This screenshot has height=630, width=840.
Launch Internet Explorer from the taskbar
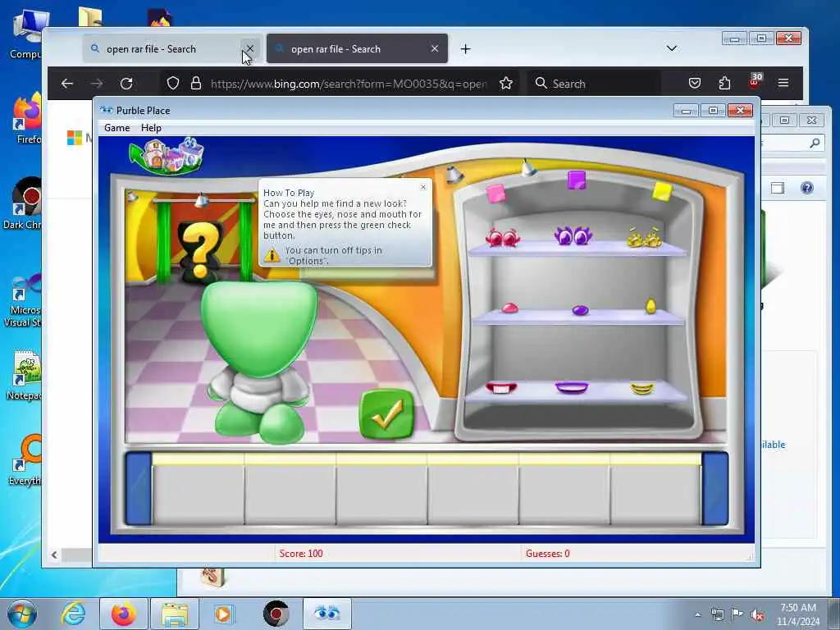[x=73, y=614]
